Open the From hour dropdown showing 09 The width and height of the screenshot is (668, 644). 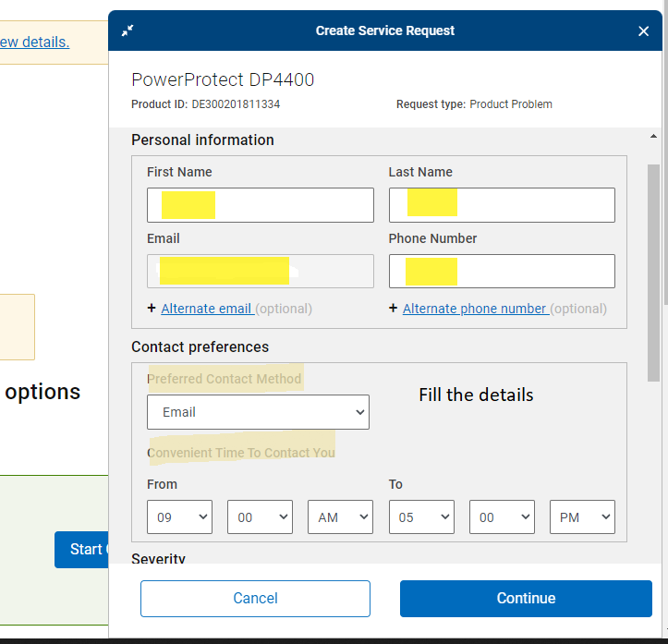click(179, 517)
